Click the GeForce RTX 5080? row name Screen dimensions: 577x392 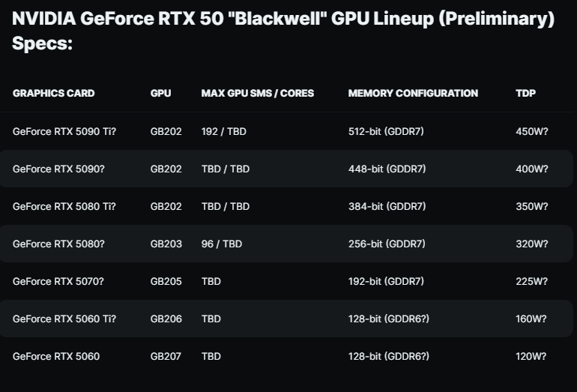point(58,244)
